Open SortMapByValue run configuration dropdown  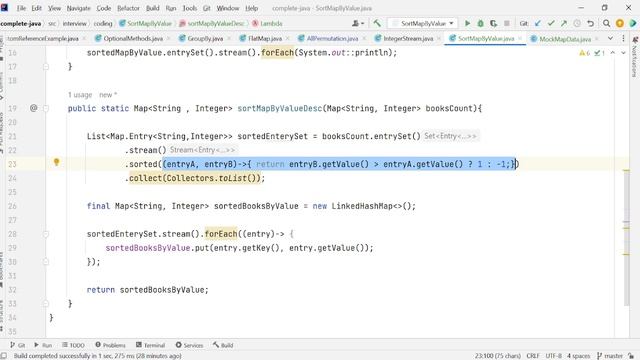(x=422, y=23)
